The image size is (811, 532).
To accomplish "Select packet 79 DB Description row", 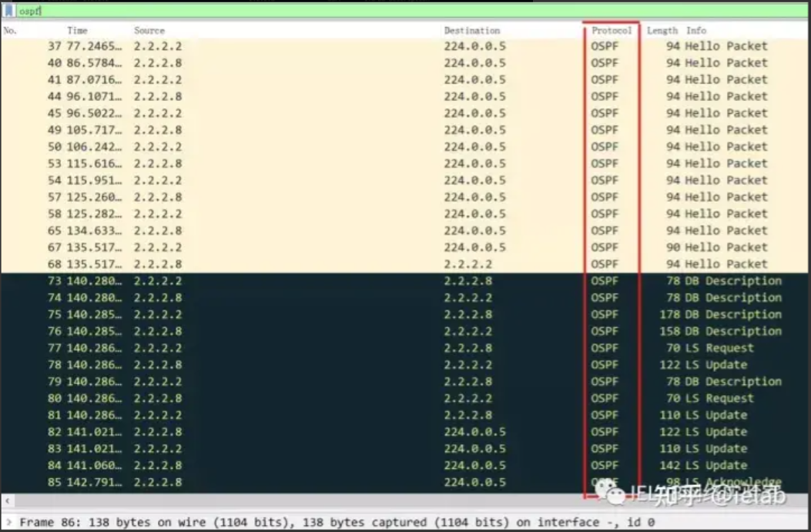I will (404, 382).
